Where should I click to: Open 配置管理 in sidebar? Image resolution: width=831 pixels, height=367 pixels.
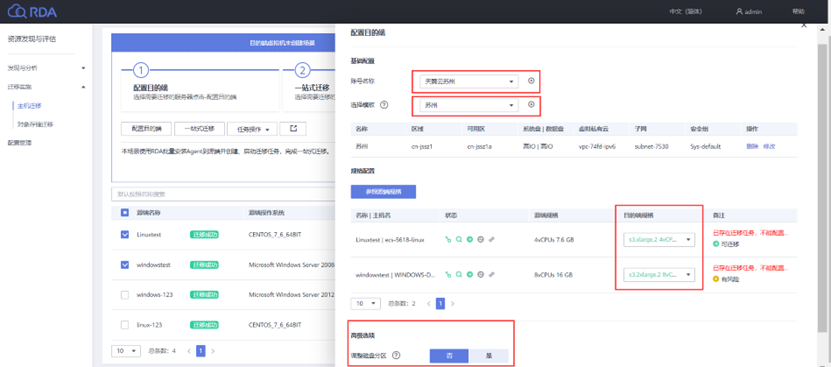(20, 143)
